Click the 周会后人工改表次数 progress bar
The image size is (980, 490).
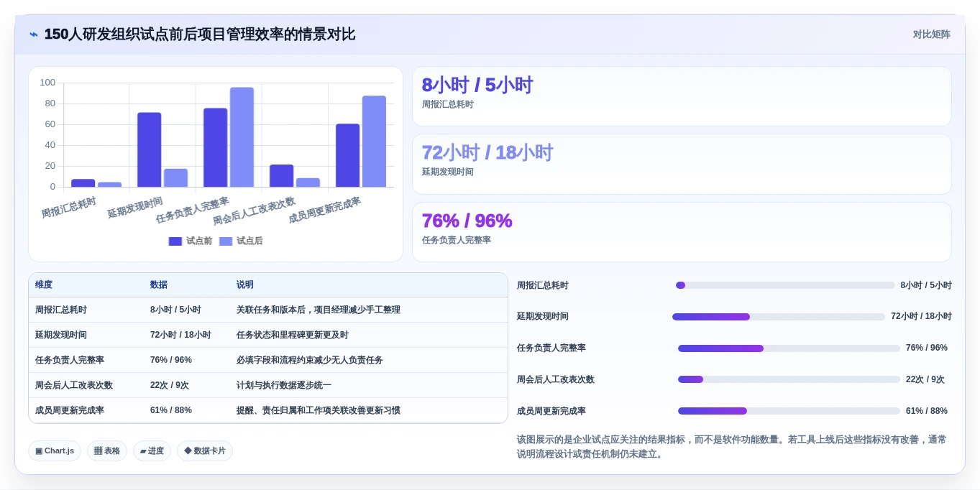[789, 379]
